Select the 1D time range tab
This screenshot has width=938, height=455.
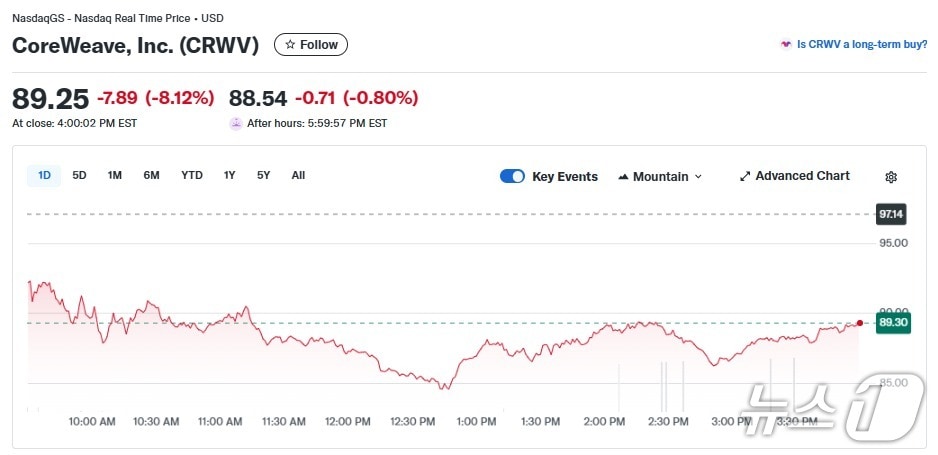coord(44,176)
